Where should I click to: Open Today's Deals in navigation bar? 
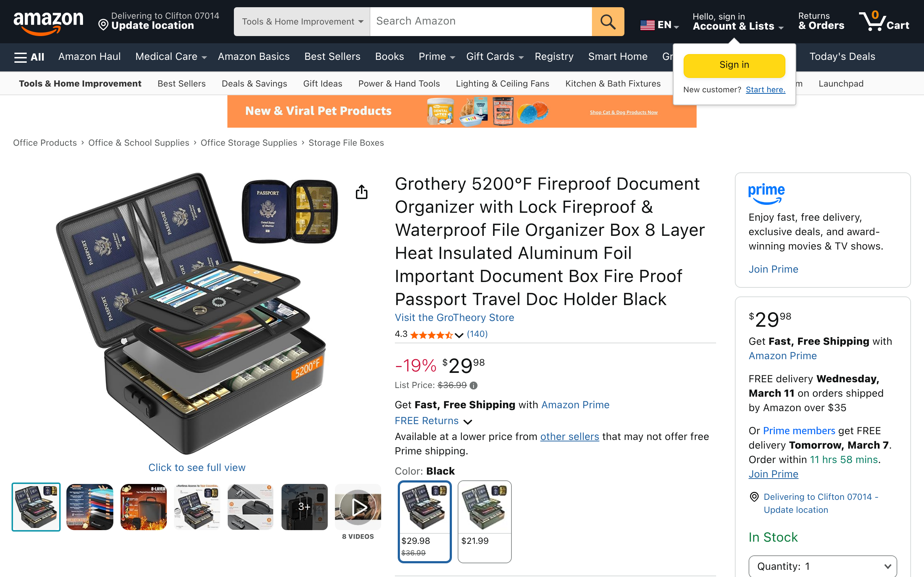(842, 57)
